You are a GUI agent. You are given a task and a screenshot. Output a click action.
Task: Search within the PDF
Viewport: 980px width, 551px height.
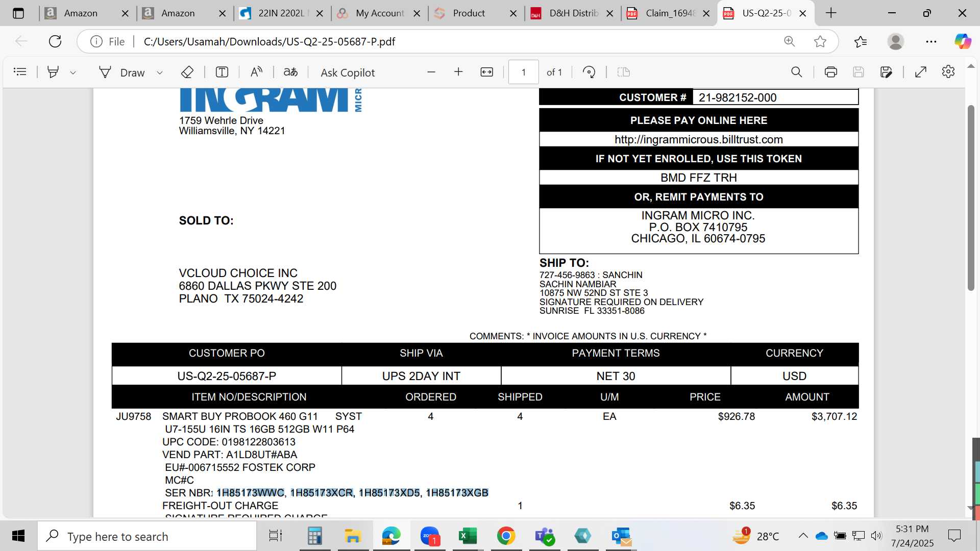[796, 72]
